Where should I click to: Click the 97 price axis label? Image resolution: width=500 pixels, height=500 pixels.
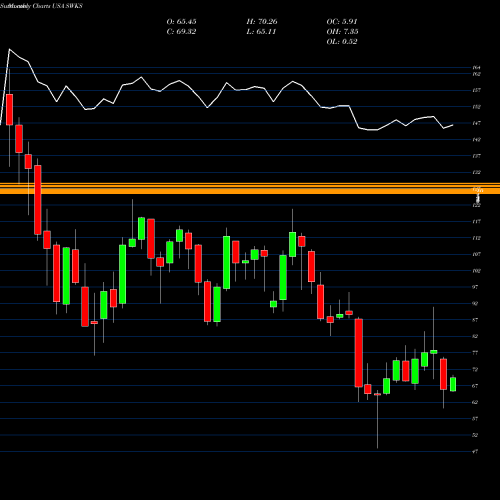[475, 287]
